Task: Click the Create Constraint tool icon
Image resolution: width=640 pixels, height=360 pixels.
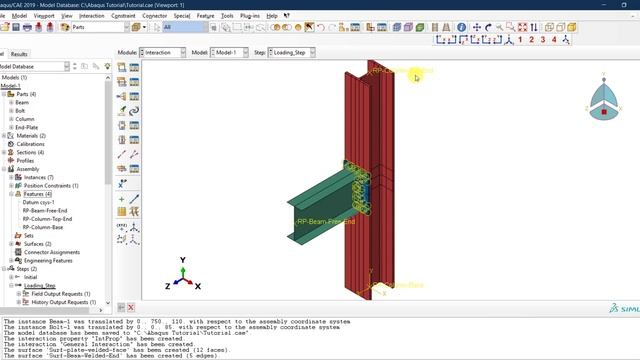Action: tap(122, 96)
